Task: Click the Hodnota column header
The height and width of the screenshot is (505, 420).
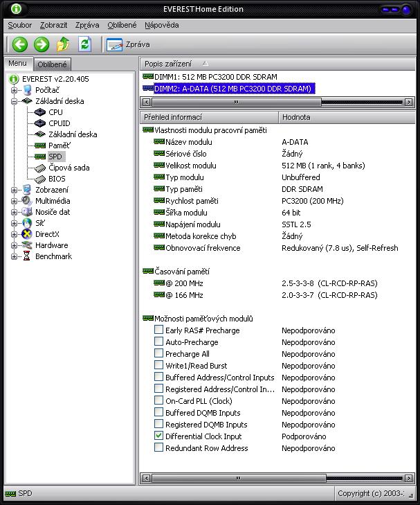Action: click(x=296, y=117)
